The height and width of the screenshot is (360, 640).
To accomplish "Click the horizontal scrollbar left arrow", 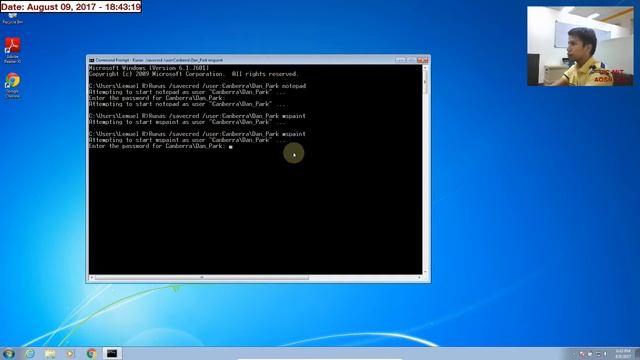I will click(91, 278).
